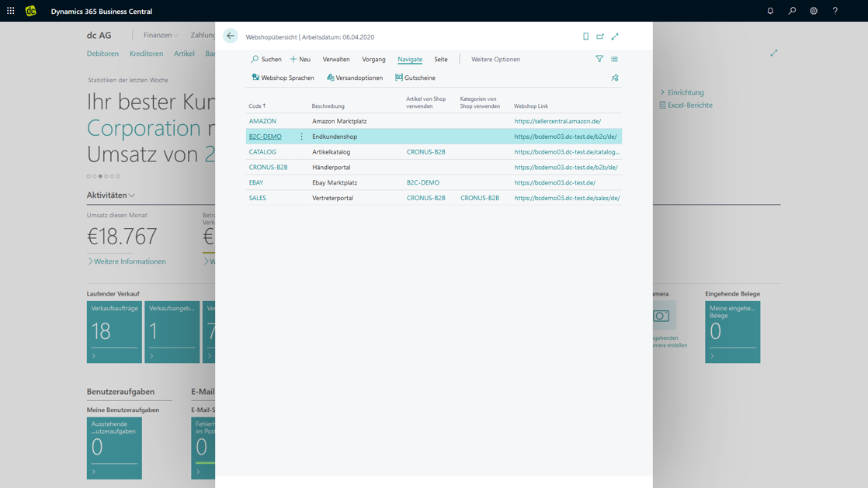Open the filter pane icon
The image size is (868, 488).
[599, 59]
